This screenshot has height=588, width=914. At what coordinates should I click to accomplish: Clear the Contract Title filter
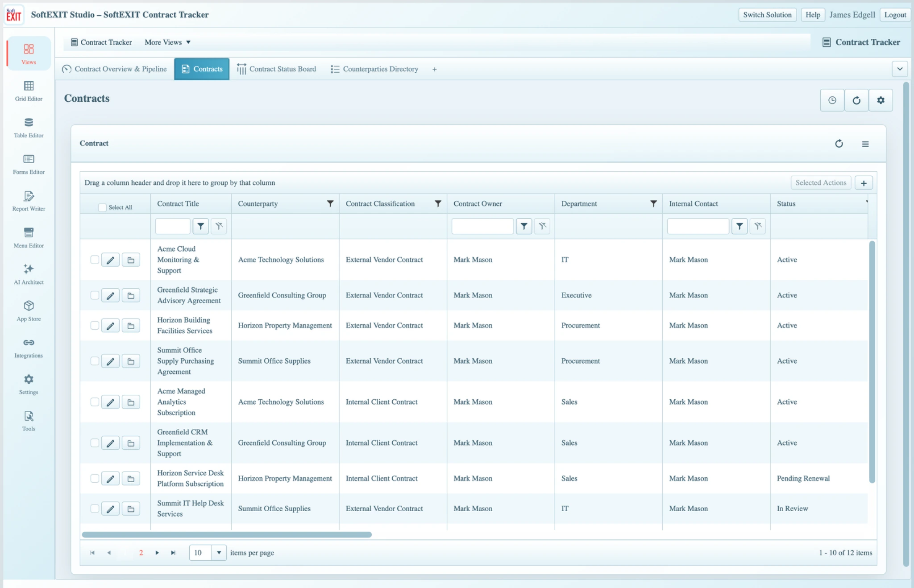point(219,226)
